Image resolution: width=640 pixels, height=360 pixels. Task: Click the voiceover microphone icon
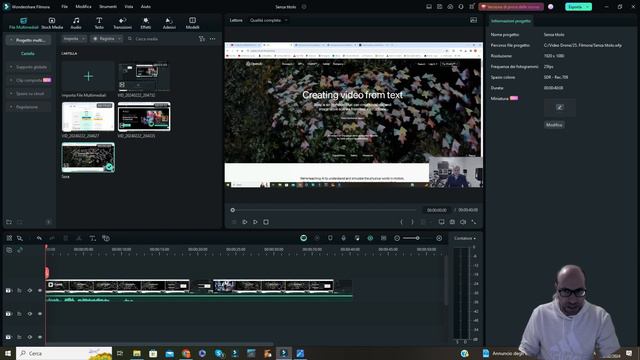tap(344, 238)
